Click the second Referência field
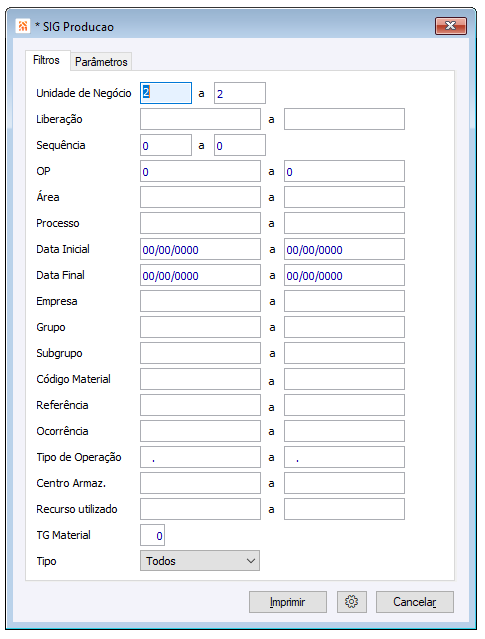 (x=344, y=405)
